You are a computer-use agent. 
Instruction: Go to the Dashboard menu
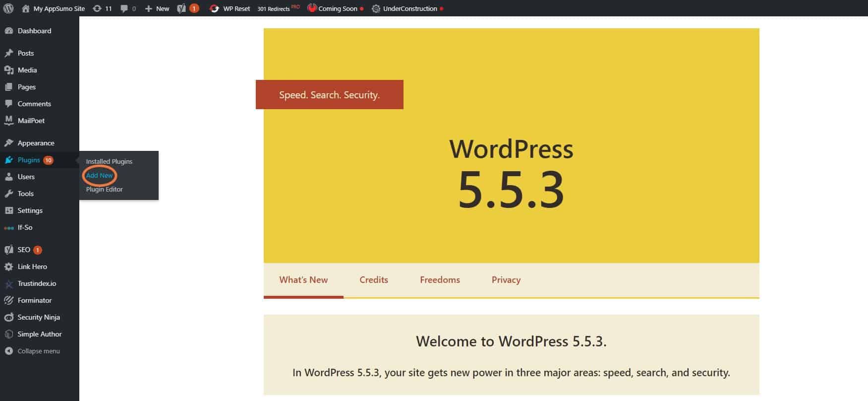pos(40,31)
